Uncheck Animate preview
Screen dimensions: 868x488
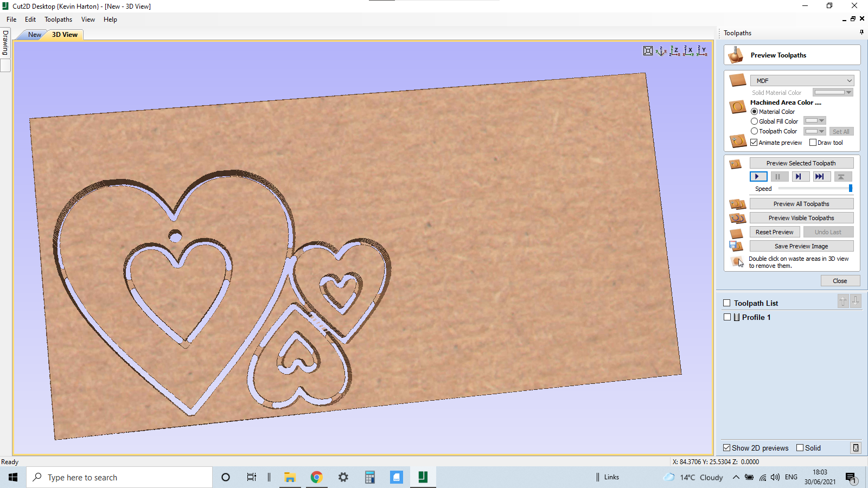pos(754,142)
